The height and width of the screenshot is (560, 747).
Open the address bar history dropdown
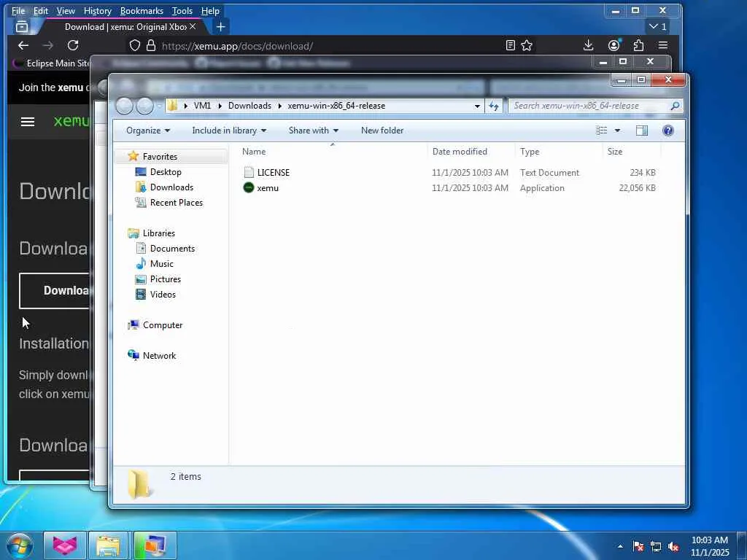[x=477, y=106]
